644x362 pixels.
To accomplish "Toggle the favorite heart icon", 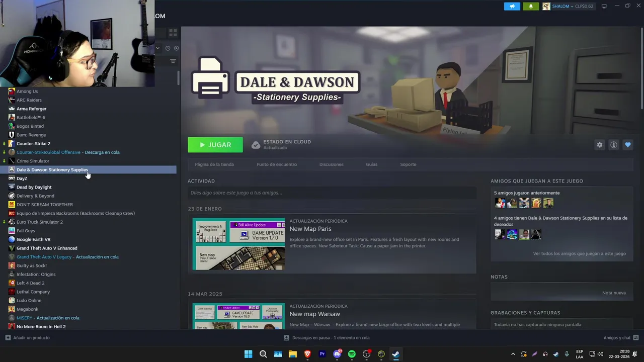I will pyautogui.click(x=627, y=145).
